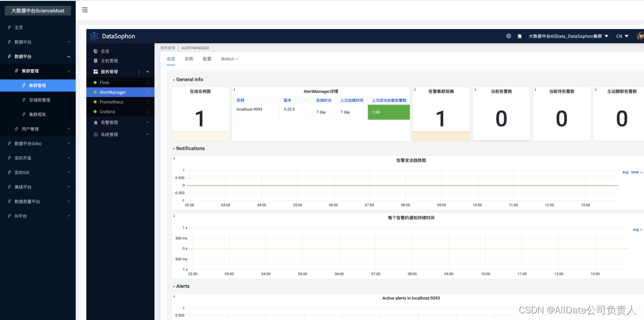Click the green status dot for Grafana
The image size is (644, 320).
95,112
